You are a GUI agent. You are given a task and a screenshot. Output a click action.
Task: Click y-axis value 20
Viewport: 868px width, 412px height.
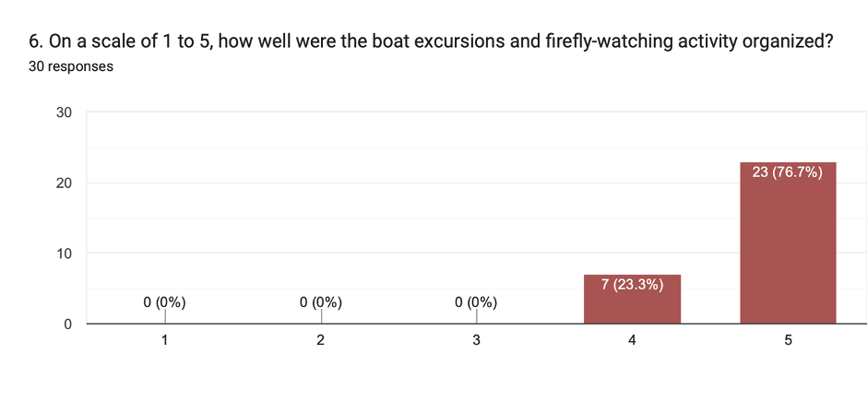64,182
